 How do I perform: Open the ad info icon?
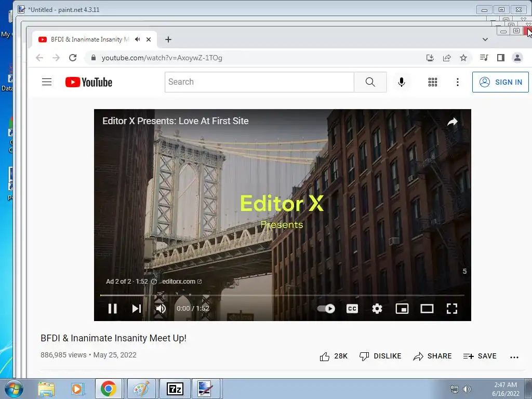coord(154,282)
